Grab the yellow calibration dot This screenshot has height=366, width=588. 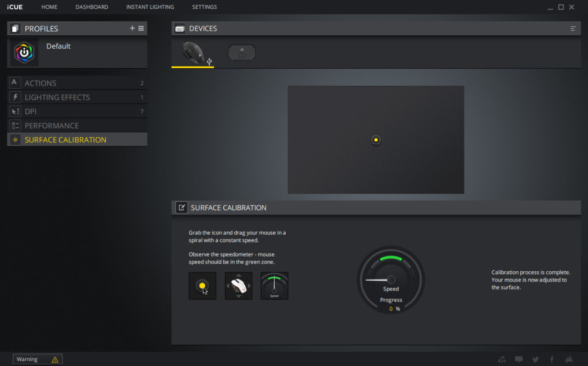376,140
